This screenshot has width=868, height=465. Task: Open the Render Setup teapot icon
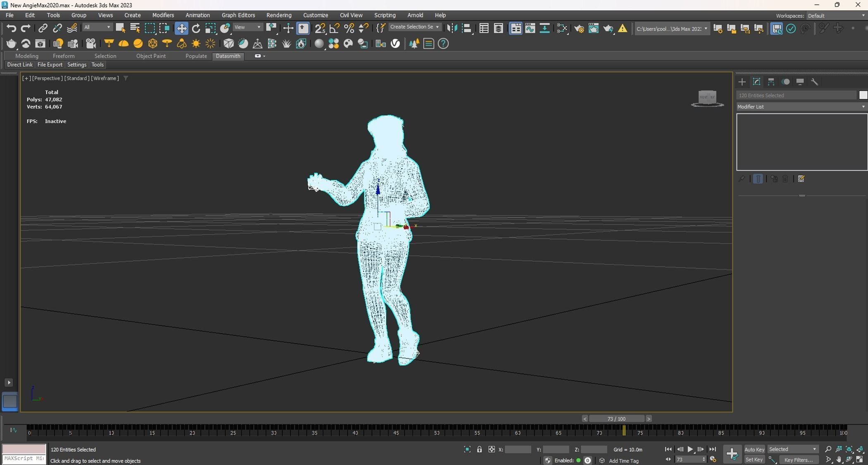579,28
